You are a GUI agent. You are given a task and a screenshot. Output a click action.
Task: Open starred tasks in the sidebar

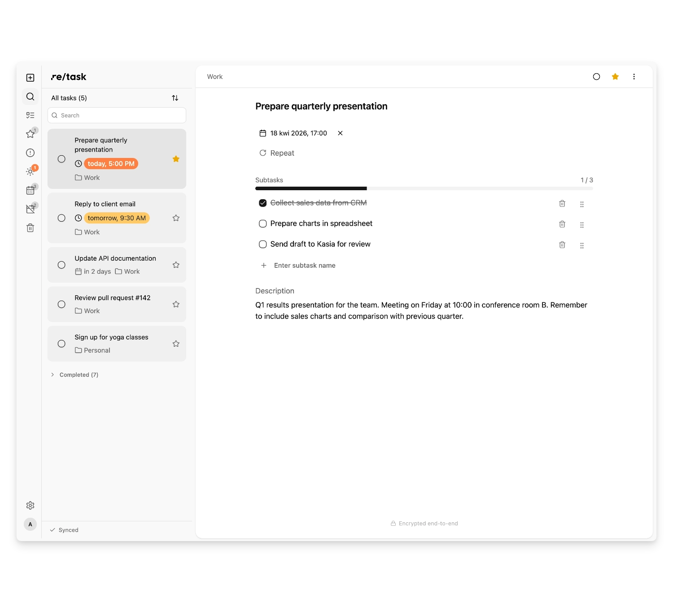[x=30, y=134]
